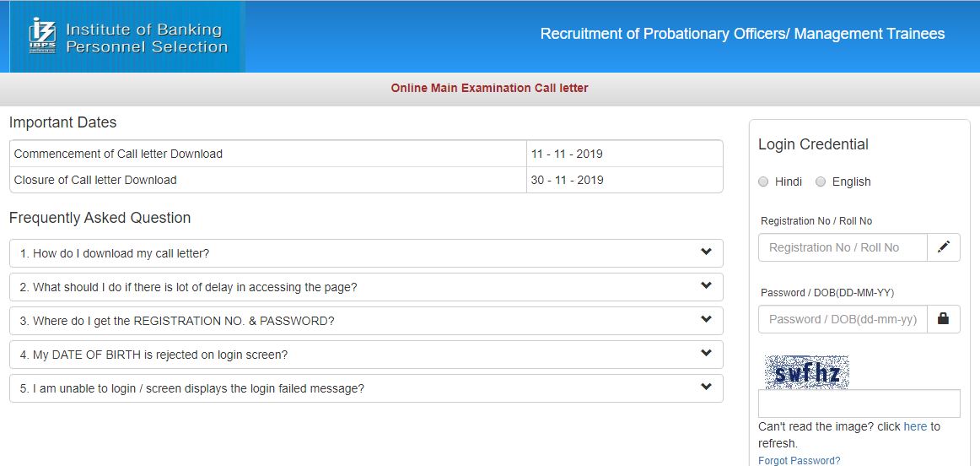Click the "here" link to refresh the captcha

[915, 426]
